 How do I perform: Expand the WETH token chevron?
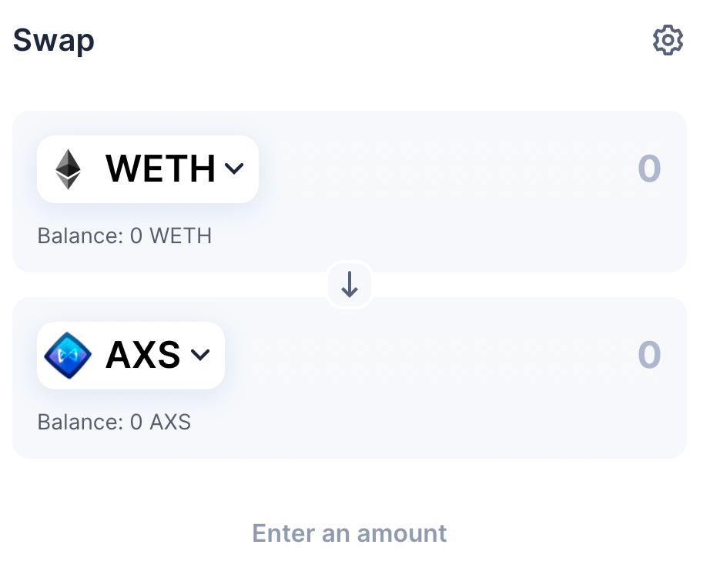(234, 169)
